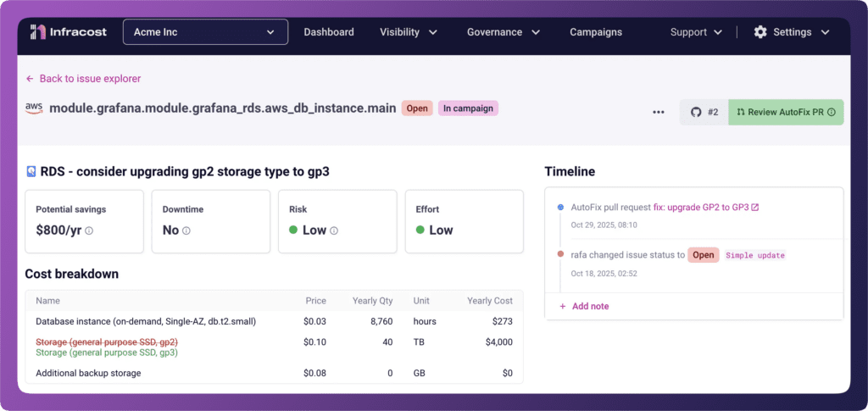Click the In campaign status badge
The image size is (868, 411).
(468, 108)
